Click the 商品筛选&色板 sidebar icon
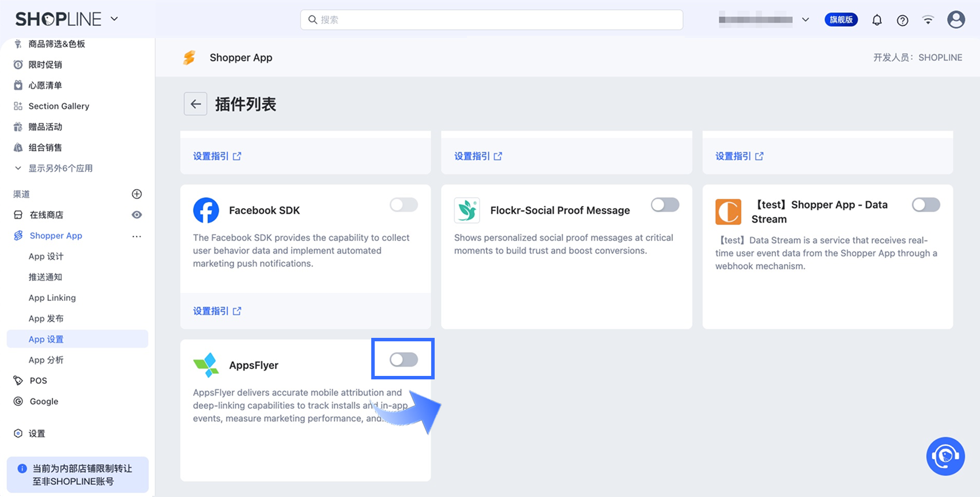 (18, 44)
